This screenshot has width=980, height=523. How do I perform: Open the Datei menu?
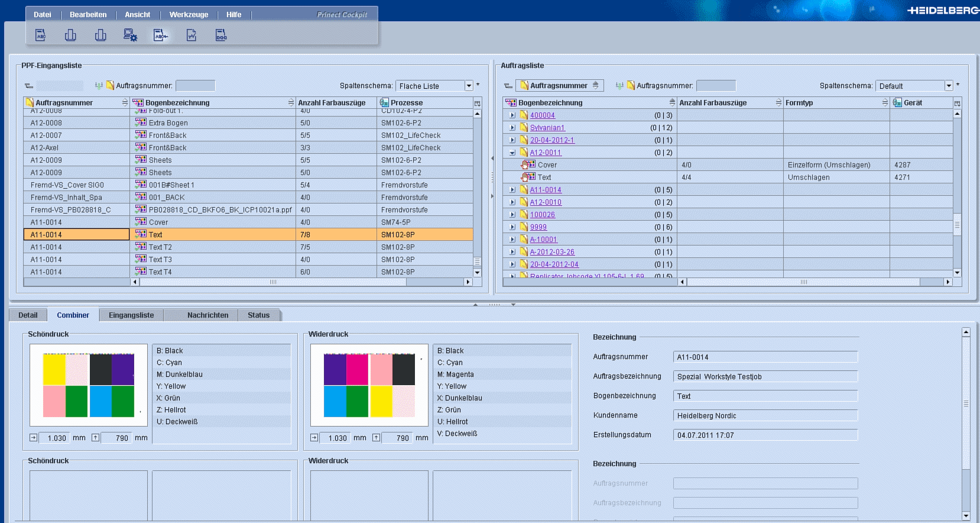coord(43,15)
